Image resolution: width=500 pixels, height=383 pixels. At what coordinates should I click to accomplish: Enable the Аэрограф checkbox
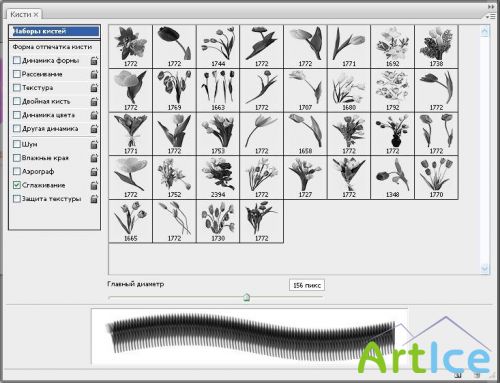(x=17, y=171)
